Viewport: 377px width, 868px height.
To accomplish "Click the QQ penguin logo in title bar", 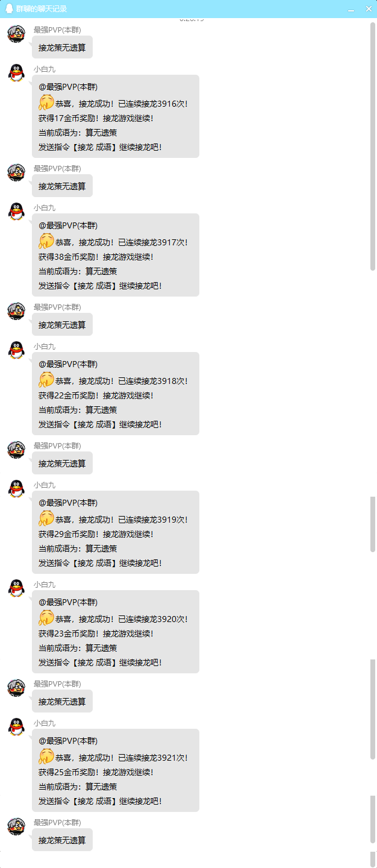I will tap(9, 9).
